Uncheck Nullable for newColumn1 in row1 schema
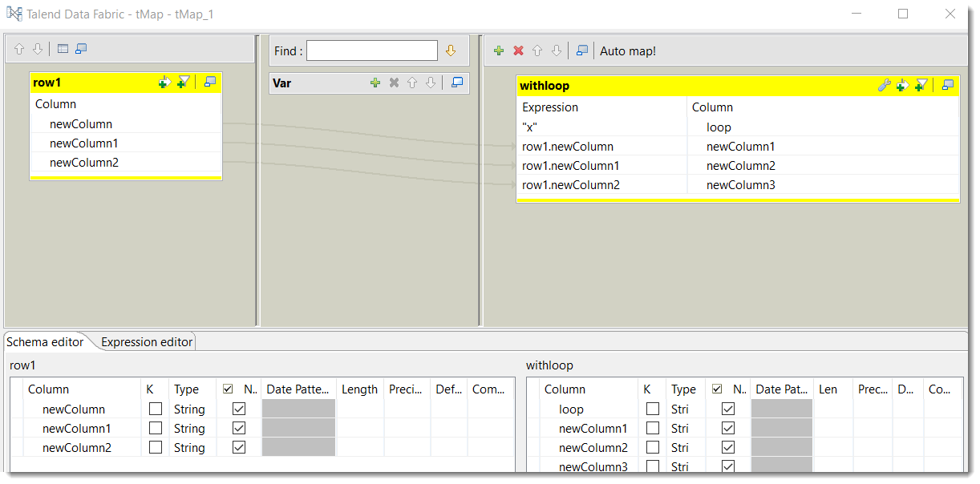Screen dimensions: 980x484 click(x=238, y=428)
